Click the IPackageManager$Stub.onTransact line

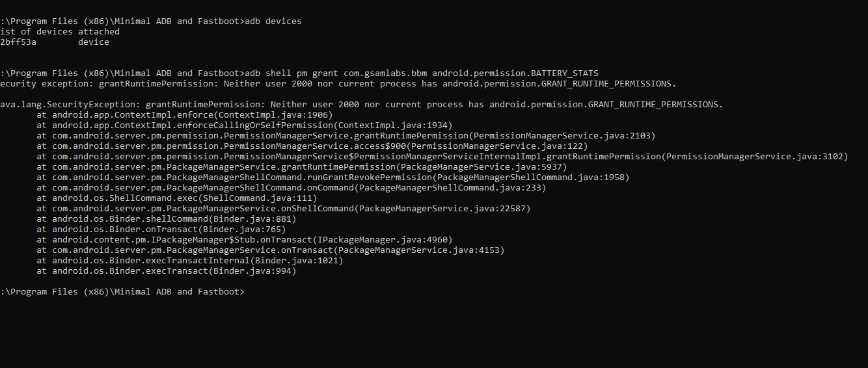(245, 240)
